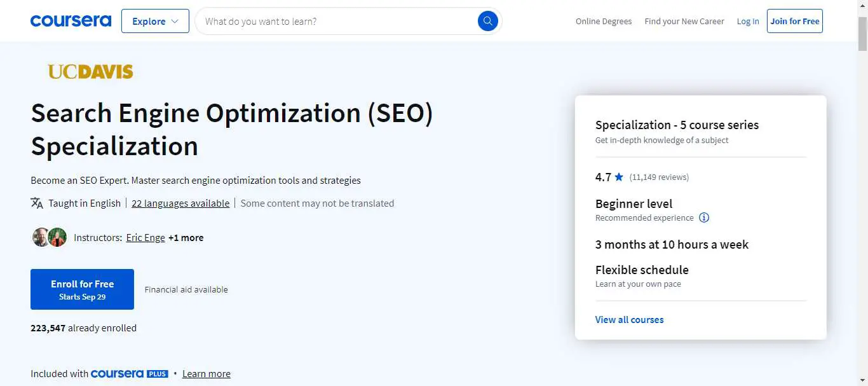This screenshot has height=386, width=868.
Task: Click the 3 months at 10 hours text
Action: pos(672,244)
